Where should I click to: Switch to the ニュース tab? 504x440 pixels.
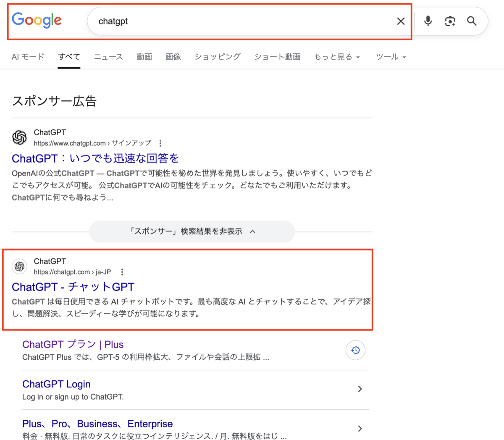tap(108, 57)
